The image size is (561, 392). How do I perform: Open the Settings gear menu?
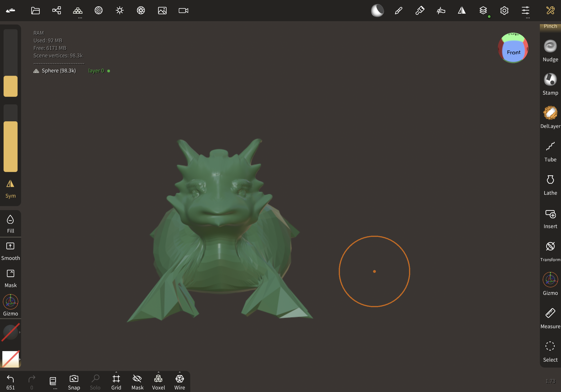(x=504, y=11)
